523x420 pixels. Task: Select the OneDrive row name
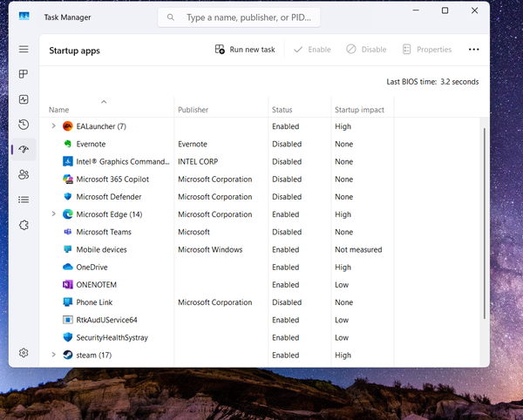tap(92, 267)
